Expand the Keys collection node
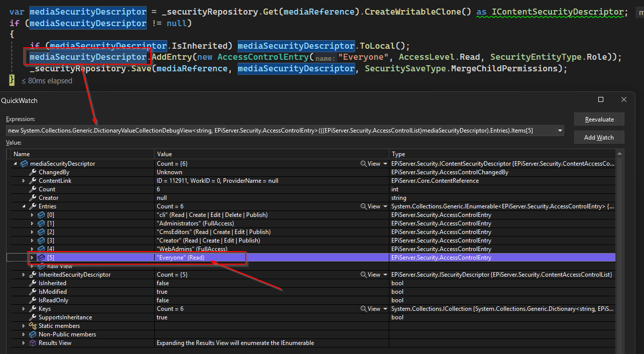The height and width of the screenshot is (354, 644). coord(24,309)
